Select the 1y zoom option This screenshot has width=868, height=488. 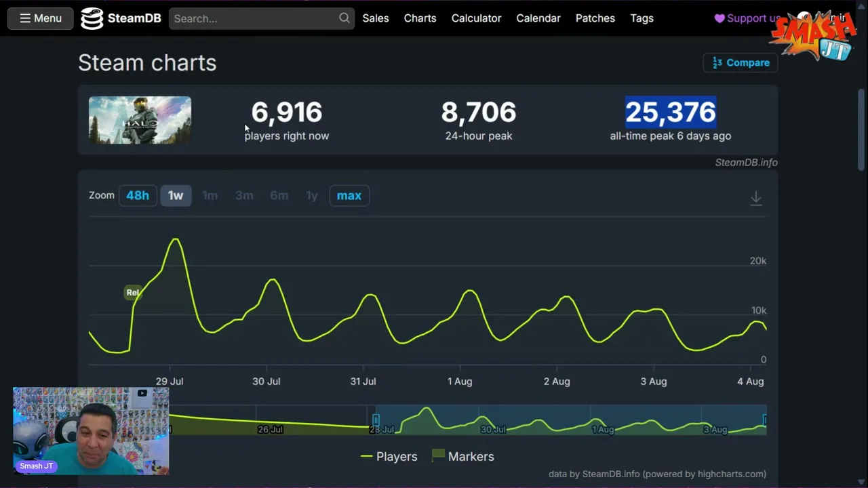312,195
